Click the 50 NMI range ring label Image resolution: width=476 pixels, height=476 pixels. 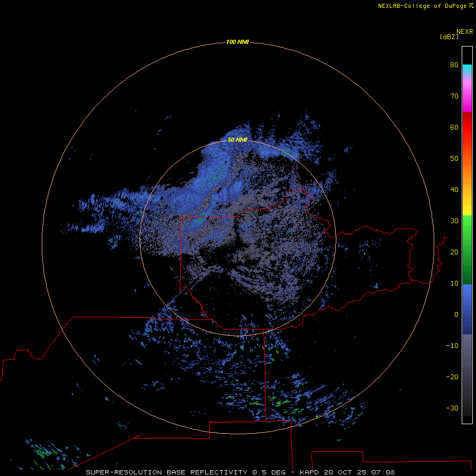tap(237, 140)
